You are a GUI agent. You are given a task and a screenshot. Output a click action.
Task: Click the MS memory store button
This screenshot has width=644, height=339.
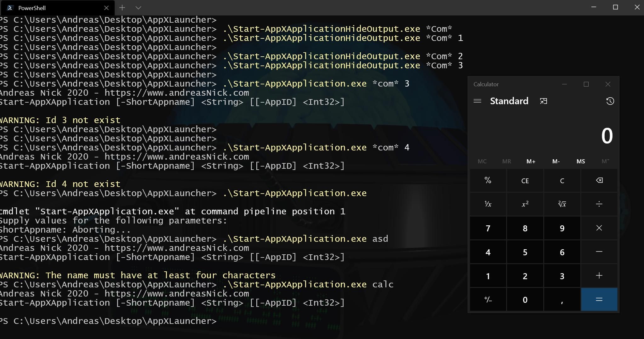coord(580,161)
